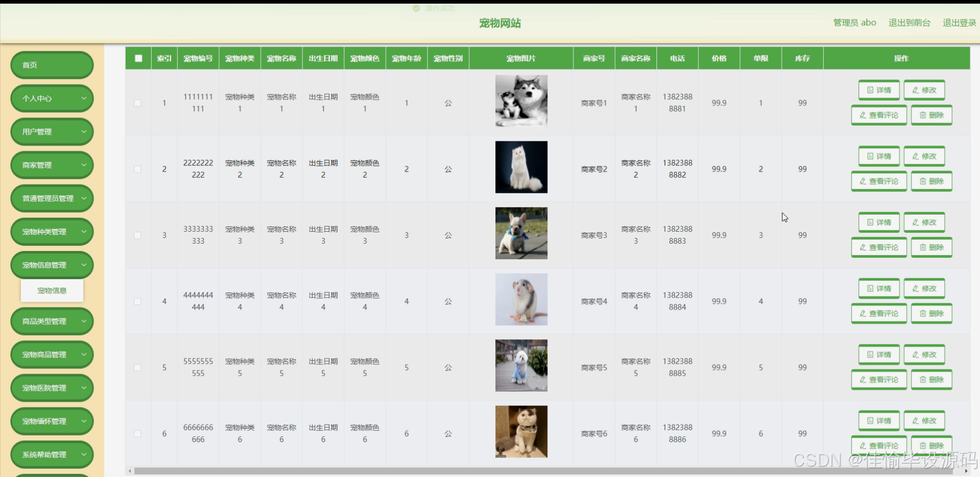Open details for pet row 1
The image size is (980, 477).
(x=879, y=90)
